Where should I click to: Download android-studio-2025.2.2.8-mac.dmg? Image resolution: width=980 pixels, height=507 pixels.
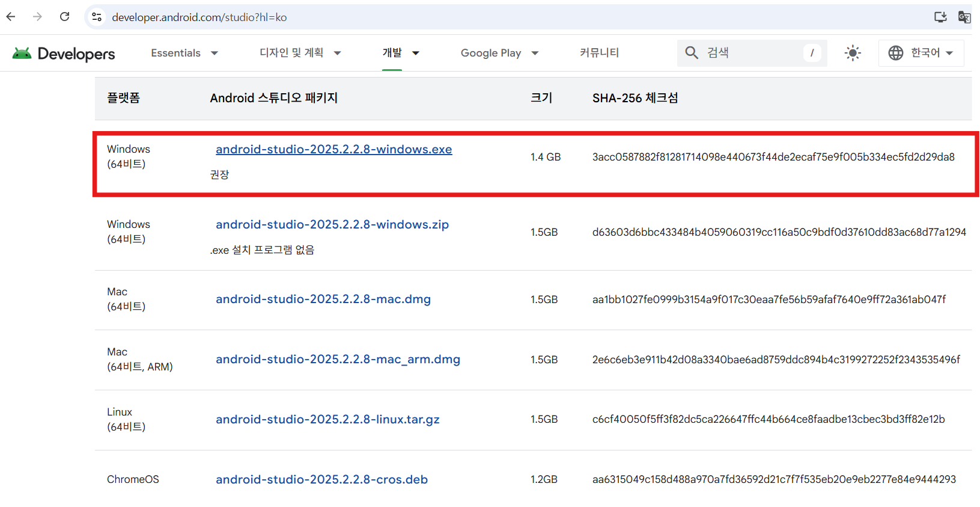pos(323,299)
